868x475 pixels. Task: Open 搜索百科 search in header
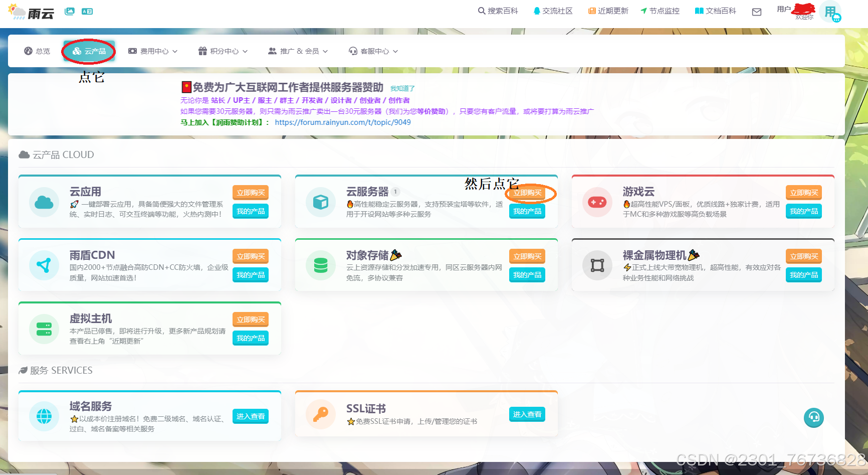point(498,11)
